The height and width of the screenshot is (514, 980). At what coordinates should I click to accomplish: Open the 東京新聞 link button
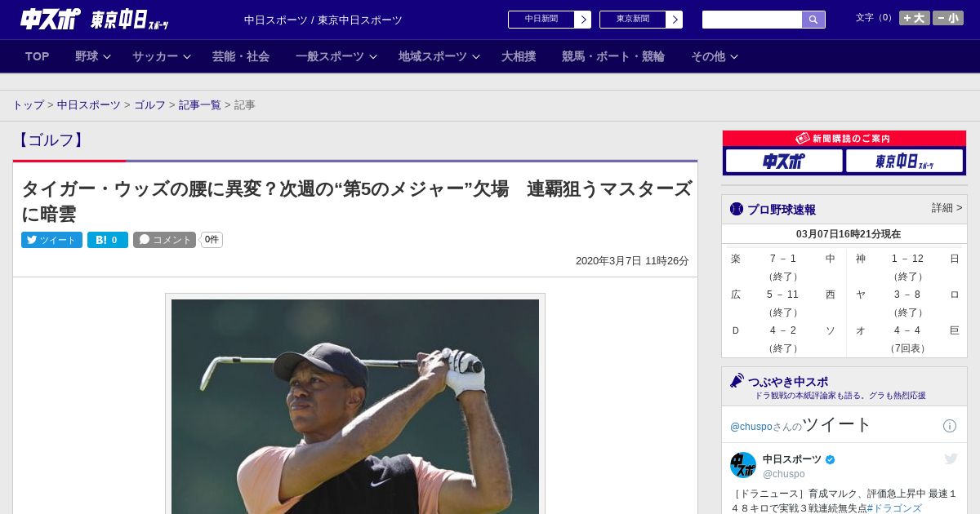(x=633, y=20)
